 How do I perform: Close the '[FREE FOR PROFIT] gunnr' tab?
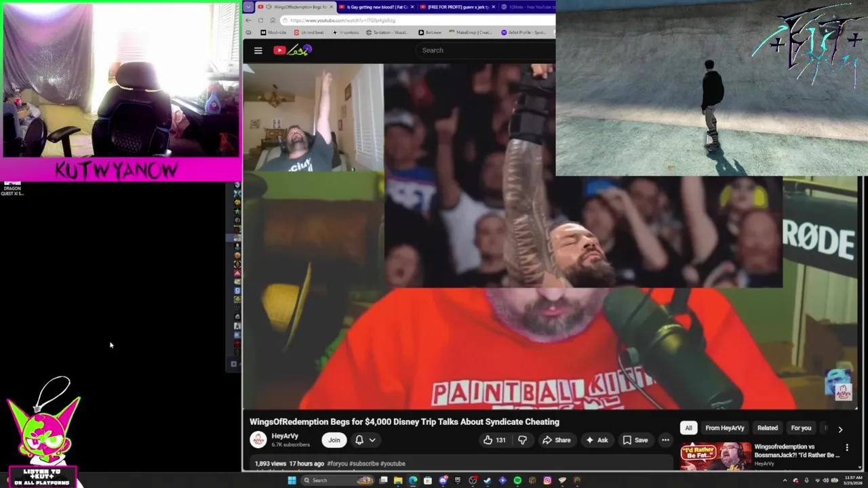coord(493,7)
